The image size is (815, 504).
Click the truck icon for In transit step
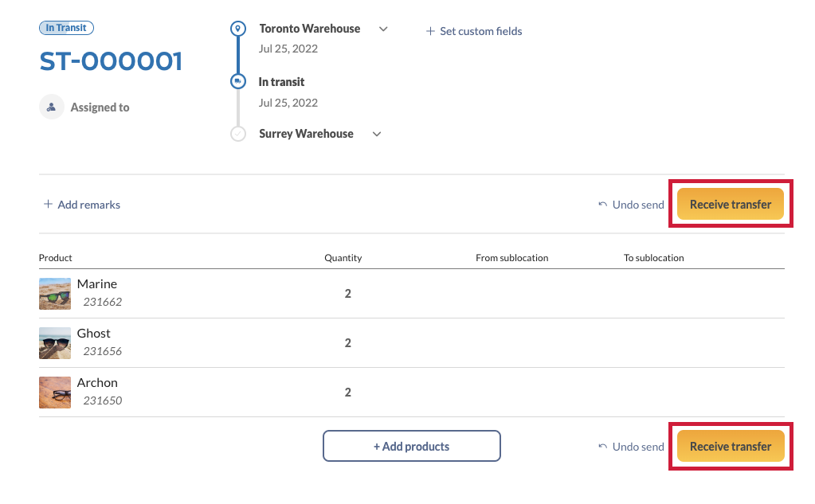[237, 81]
